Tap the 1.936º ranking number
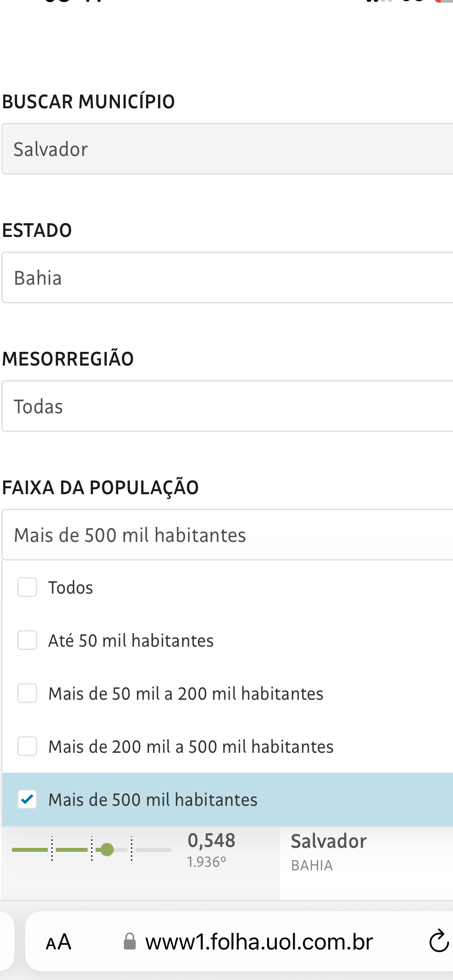The width and height of the screenshot is (453, 980). [207, 862]
